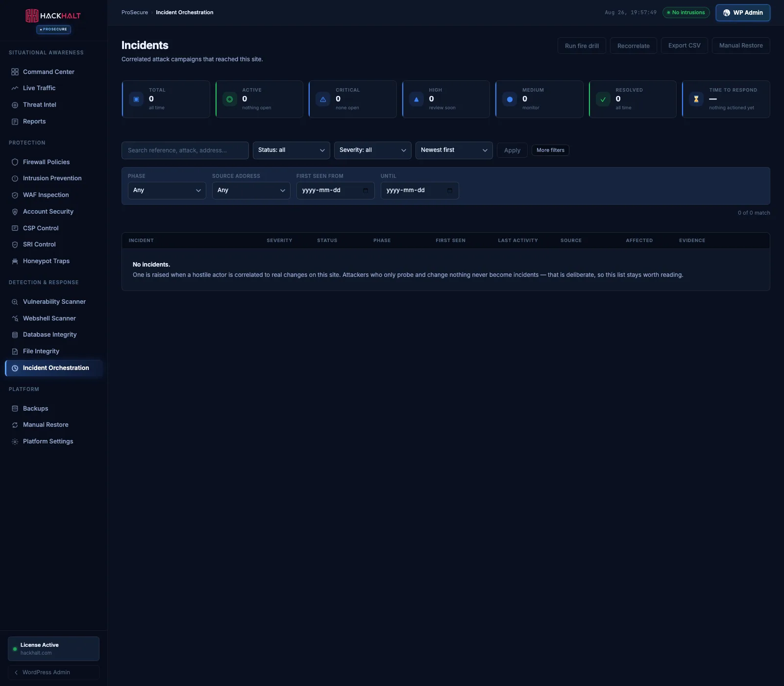Click the Recorrelate button
Image resolution: width=784 pixels, height=686 pixels.
tap(634, 46)
